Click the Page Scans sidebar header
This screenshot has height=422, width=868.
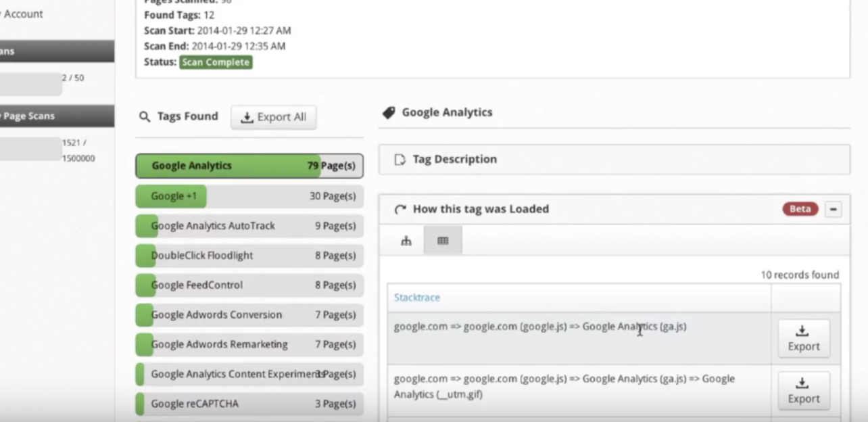[57, 116]
